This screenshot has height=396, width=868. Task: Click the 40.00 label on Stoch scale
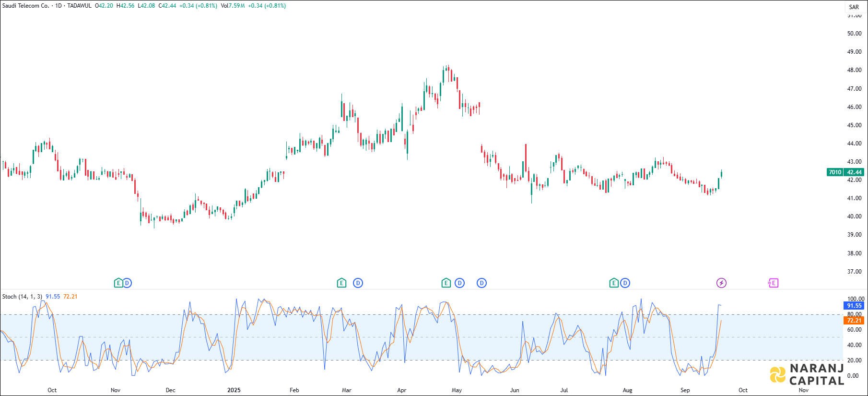tap(854, 345)
